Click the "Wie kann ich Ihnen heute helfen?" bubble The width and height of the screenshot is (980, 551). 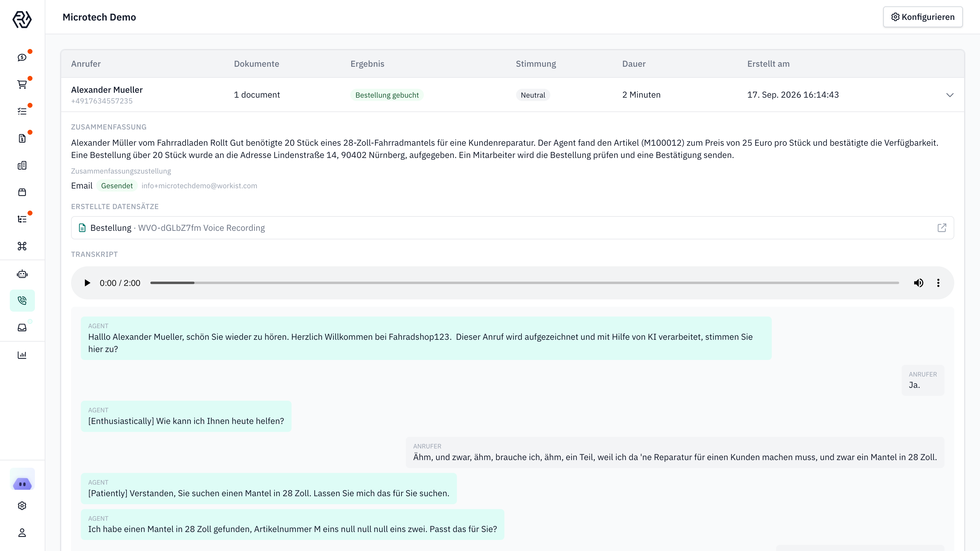(186, 416)
